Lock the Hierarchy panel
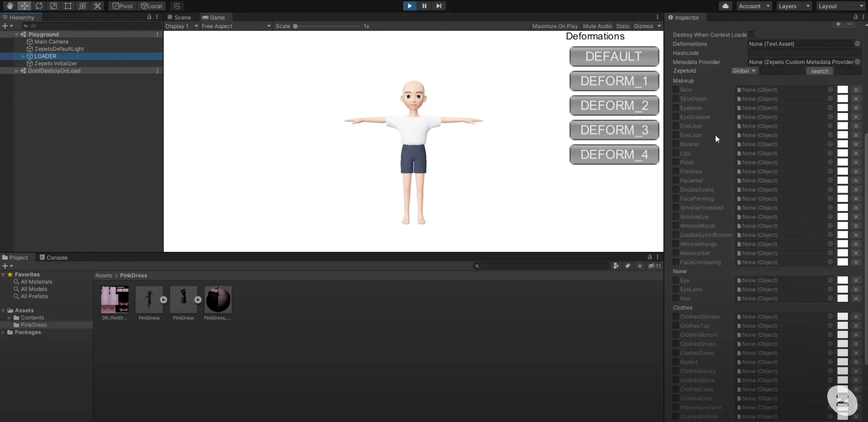This screenshot has width=868, height=422. tap(149, 17)
